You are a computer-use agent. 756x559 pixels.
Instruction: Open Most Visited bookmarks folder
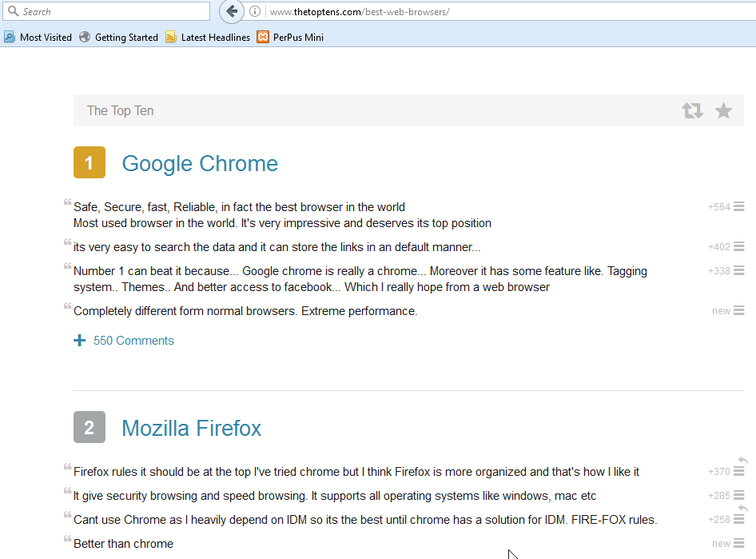(x=38, y=37)
